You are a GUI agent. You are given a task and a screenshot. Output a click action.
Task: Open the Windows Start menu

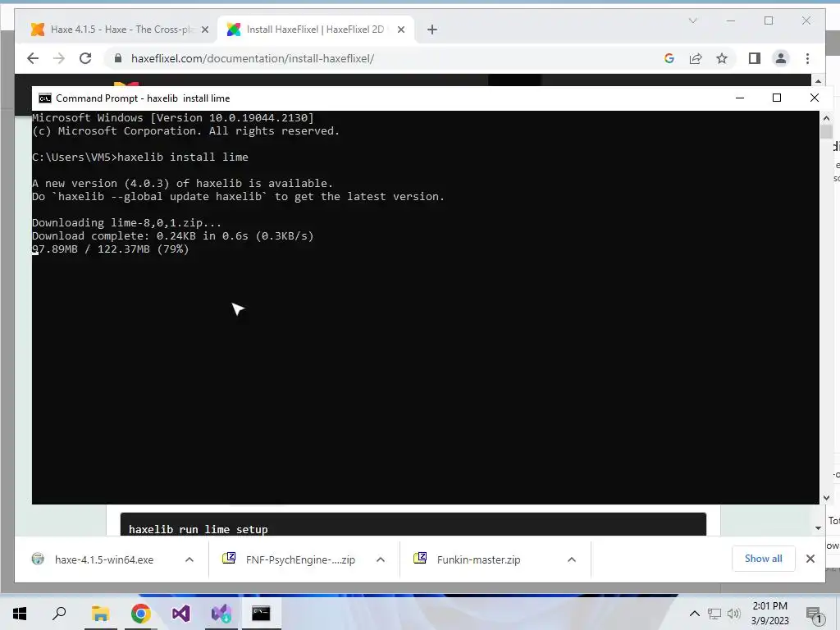20,614
